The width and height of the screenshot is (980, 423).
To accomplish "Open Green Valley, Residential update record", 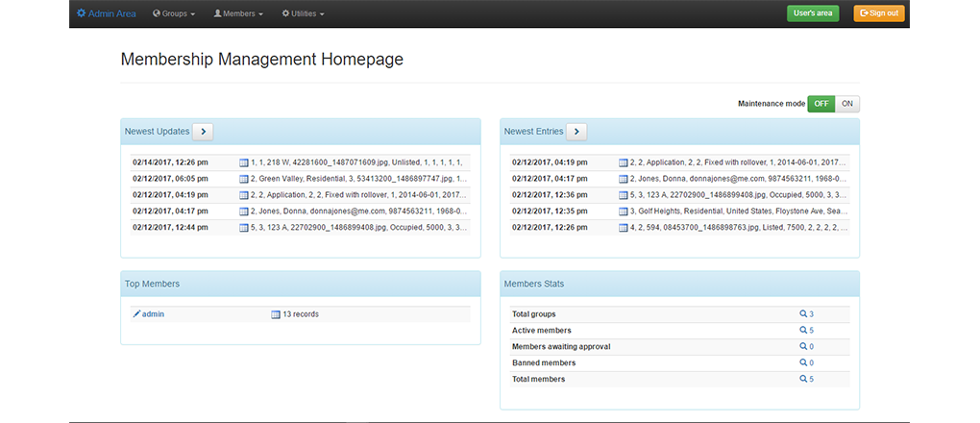I will click(359, 179).
